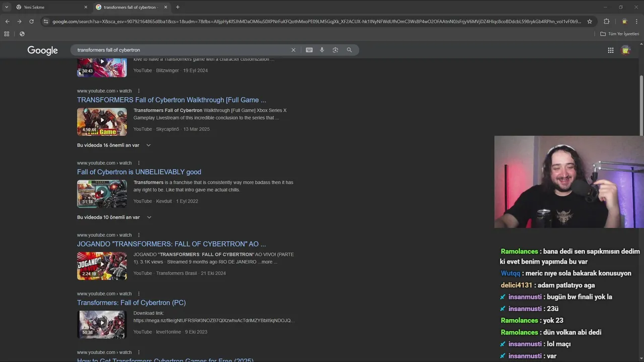Go back to the previous page

pyautogui.click(x=7, y=21)
